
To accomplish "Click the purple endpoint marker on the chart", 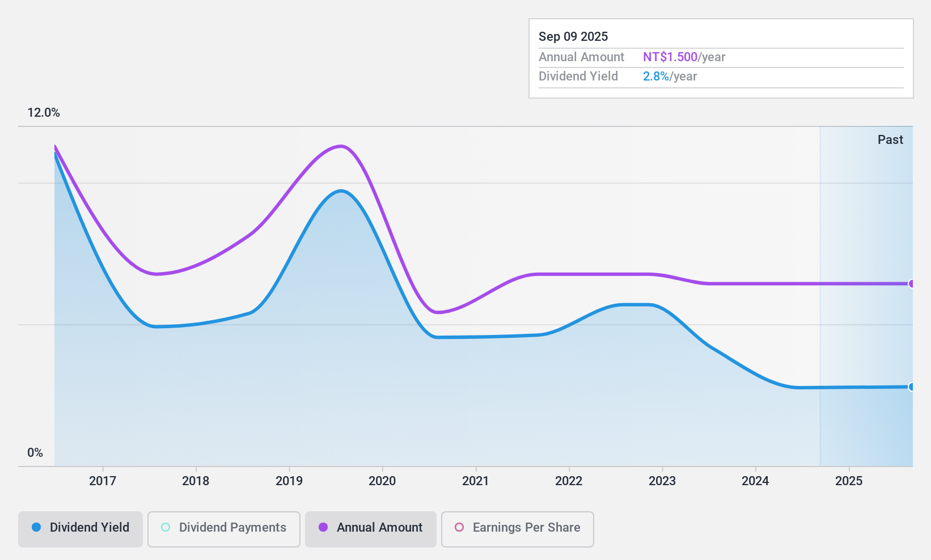I will coord(911,284).
